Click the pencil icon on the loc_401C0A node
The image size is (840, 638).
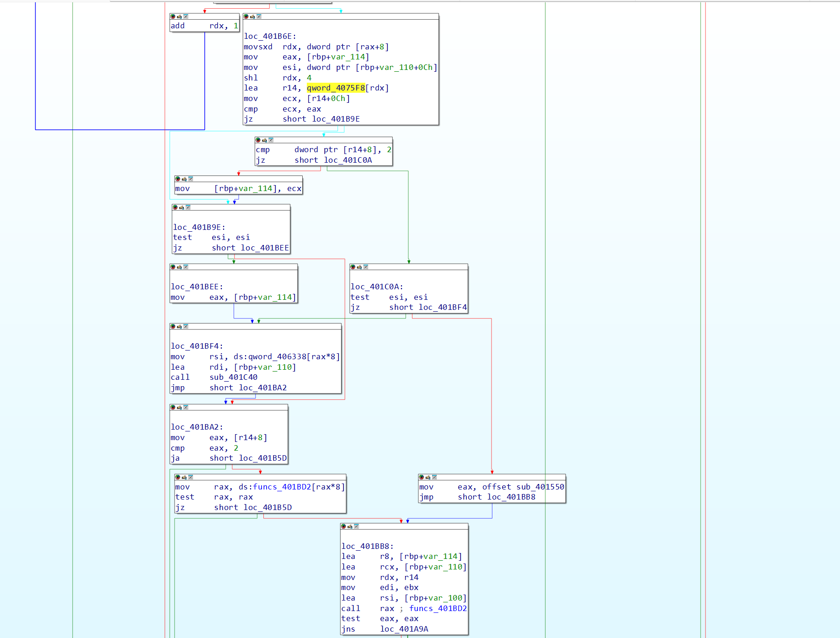(359, 267)
